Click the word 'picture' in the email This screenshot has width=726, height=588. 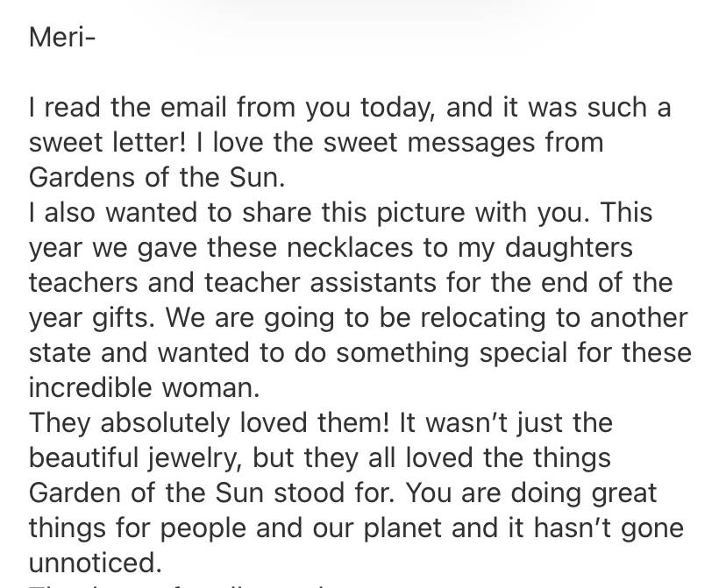coord(420,213)
